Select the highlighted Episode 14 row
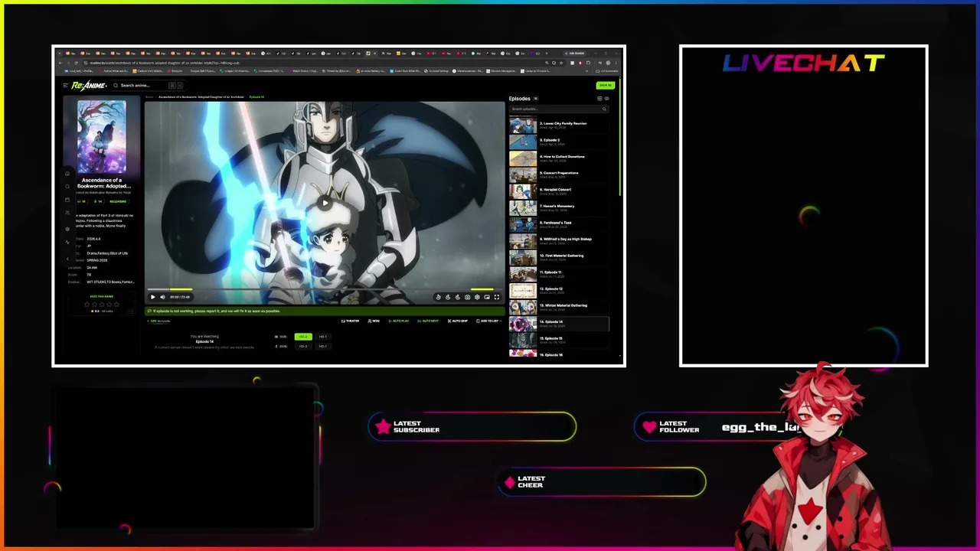980x551 pixels. (559, 324)
